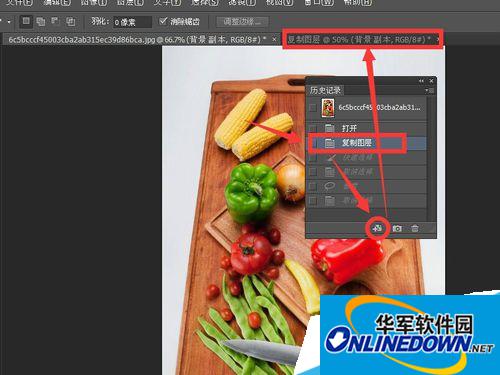Screen dimensions: 500x375
Task: Select the 复制图层 history state
Action: (x=367, y=143)
